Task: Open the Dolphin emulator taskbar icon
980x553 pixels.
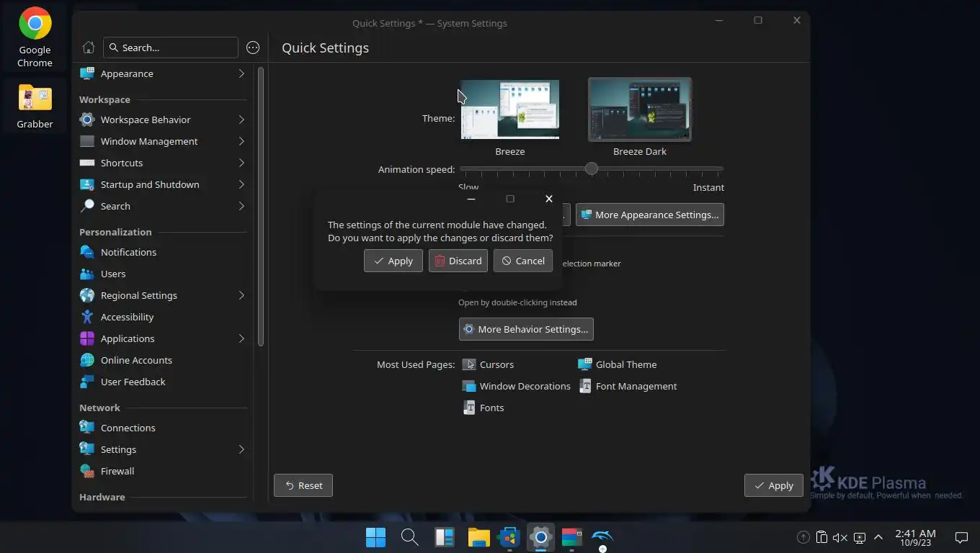Action: (602, 537)
